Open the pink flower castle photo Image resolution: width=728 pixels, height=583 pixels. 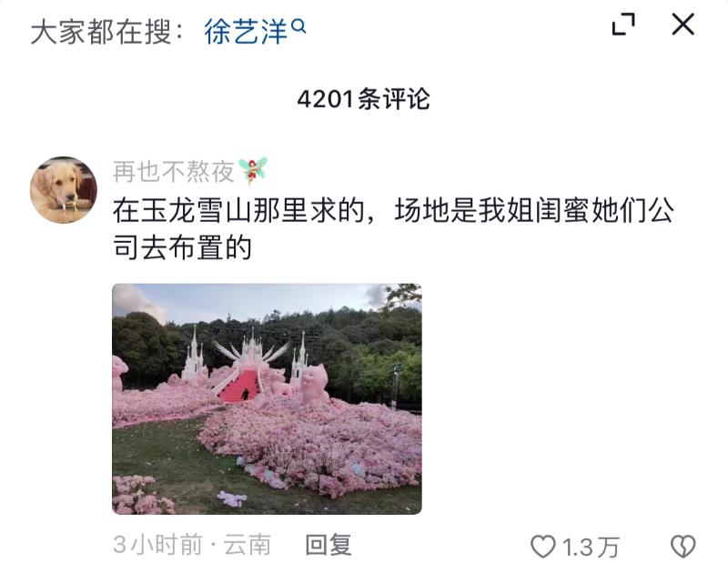(x=267, y=398)
